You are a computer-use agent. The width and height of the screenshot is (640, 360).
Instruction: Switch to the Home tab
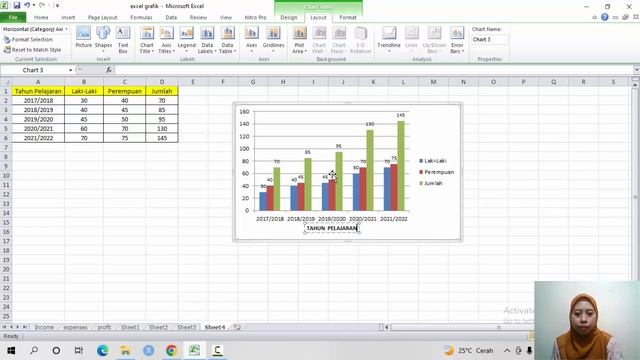[x=41, y=18]
